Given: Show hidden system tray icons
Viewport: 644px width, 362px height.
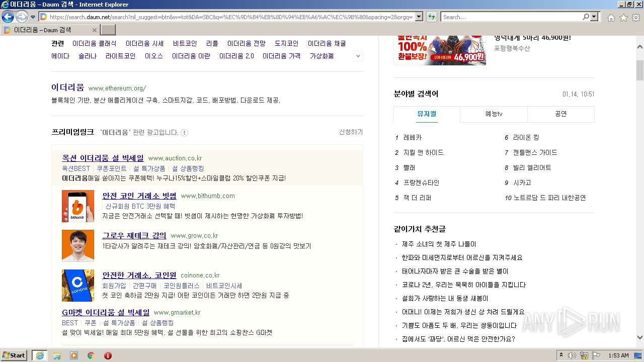Looking at the screenshot, I should tap(561, 355).
